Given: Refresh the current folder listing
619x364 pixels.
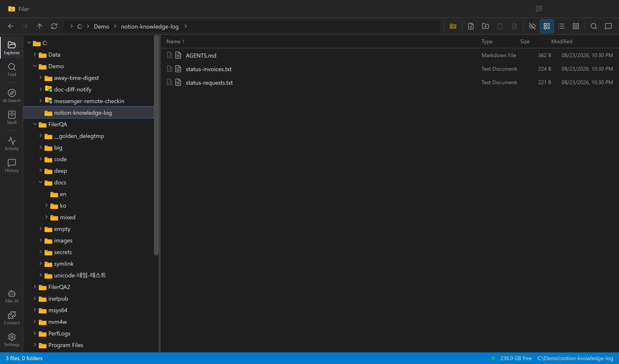Looking at the screenshot, I should click(x=54, y=26).
